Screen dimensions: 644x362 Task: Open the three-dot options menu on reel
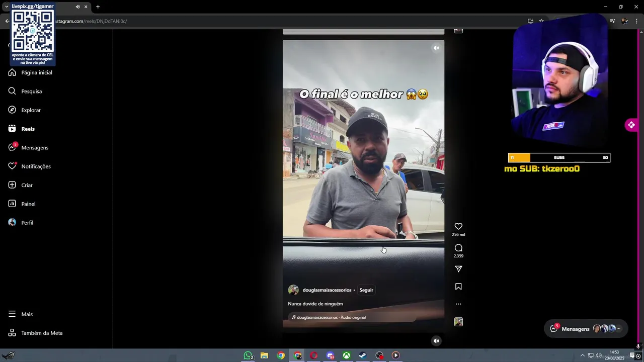click(458, 304)
